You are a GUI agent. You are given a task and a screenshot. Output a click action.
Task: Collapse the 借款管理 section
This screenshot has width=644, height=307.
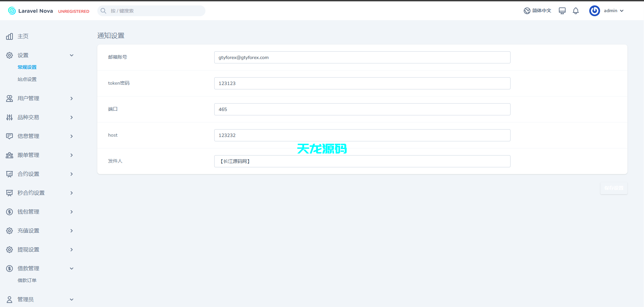(x=71, y=268)
